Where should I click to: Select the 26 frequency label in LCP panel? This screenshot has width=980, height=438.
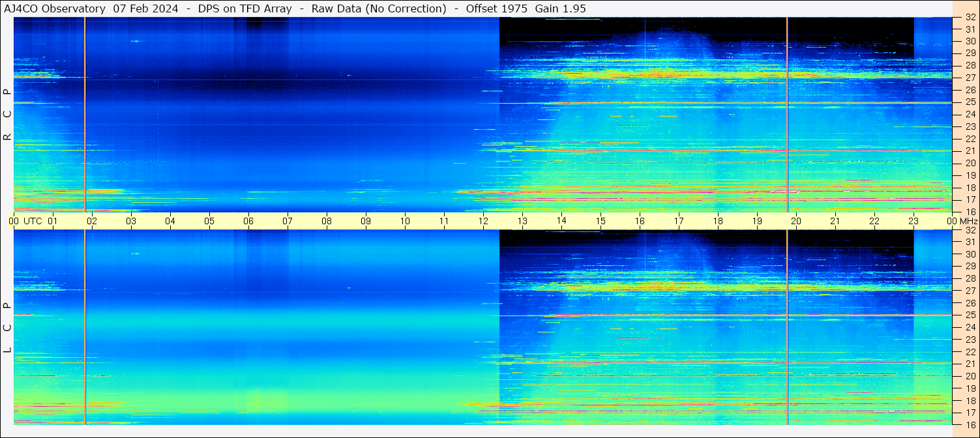pos(970,303)
